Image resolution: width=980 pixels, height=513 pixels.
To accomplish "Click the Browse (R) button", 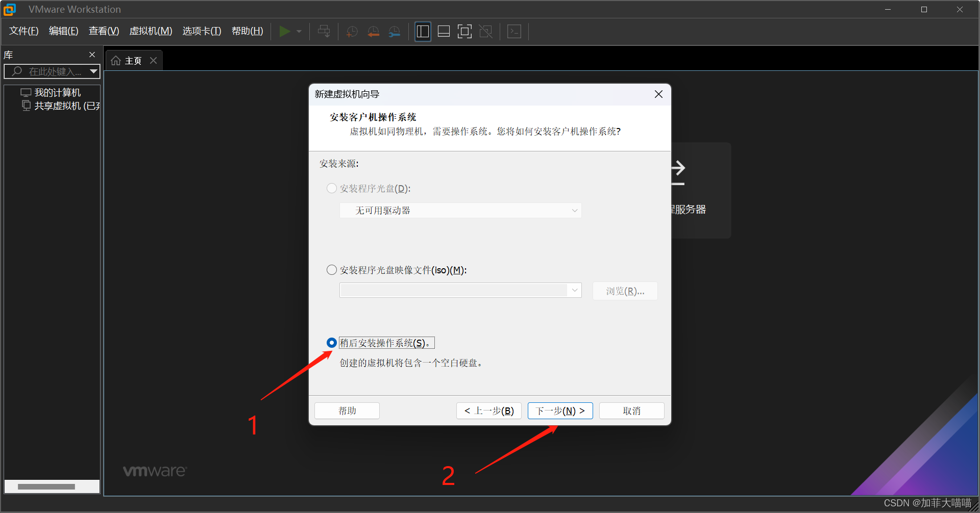I will click(625, 291).
